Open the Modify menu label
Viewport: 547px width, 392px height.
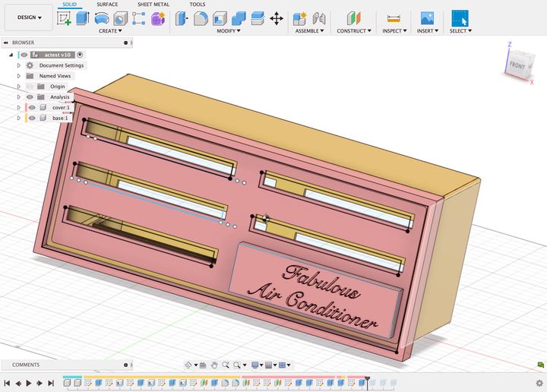point(228,31)
